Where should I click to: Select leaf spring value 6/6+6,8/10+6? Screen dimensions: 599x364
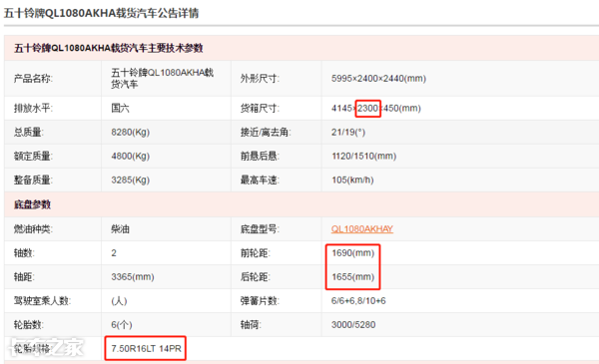tap(358, 301)
